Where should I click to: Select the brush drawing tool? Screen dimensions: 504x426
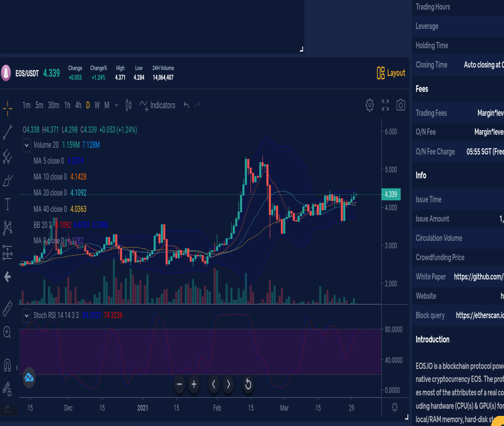(8, 180)
